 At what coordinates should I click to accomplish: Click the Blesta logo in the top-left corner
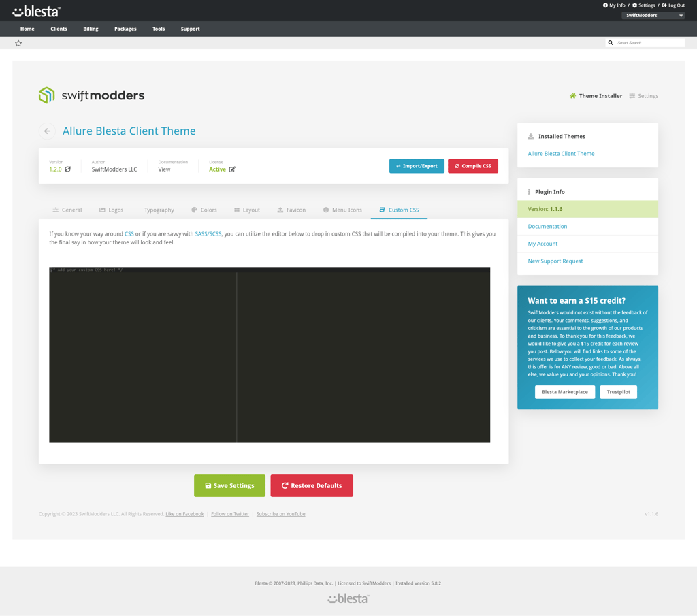coord(35,11)
